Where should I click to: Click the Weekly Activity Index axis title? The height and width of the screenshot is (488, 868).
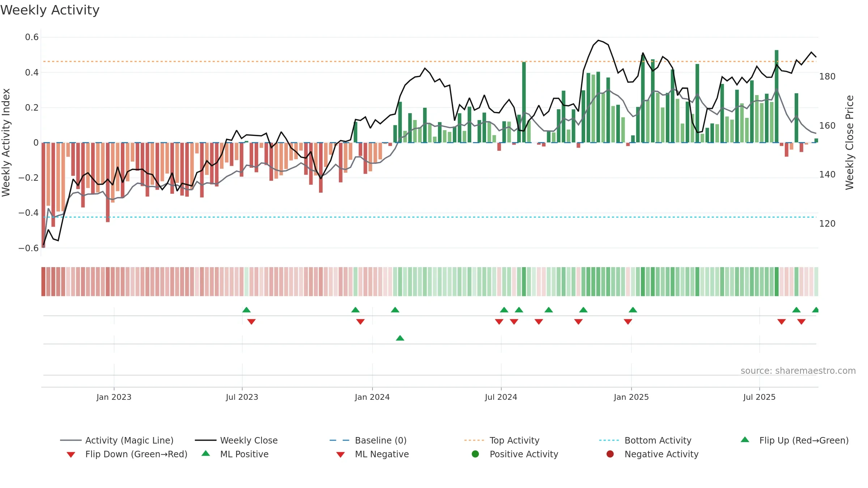[6, 142]
